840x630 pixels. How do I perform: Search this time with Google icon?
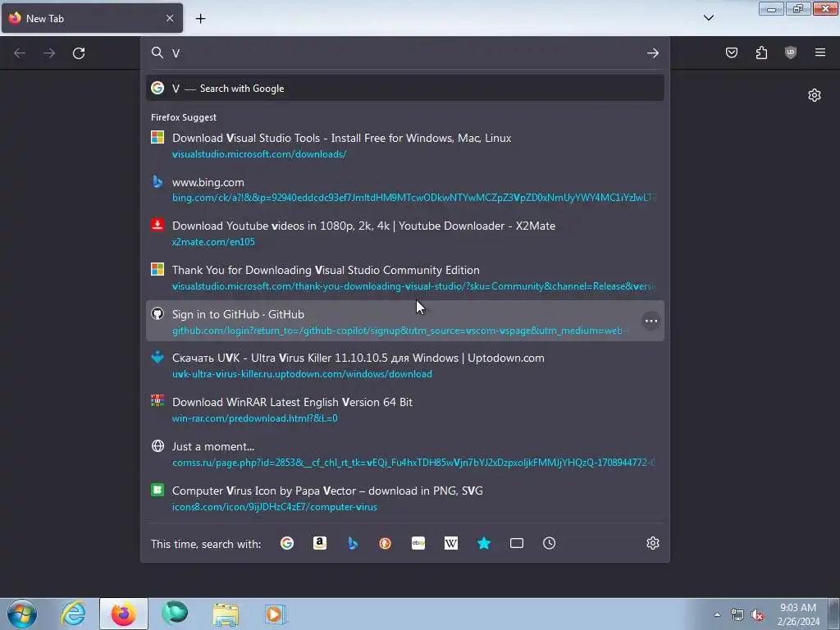pos(287,543)
